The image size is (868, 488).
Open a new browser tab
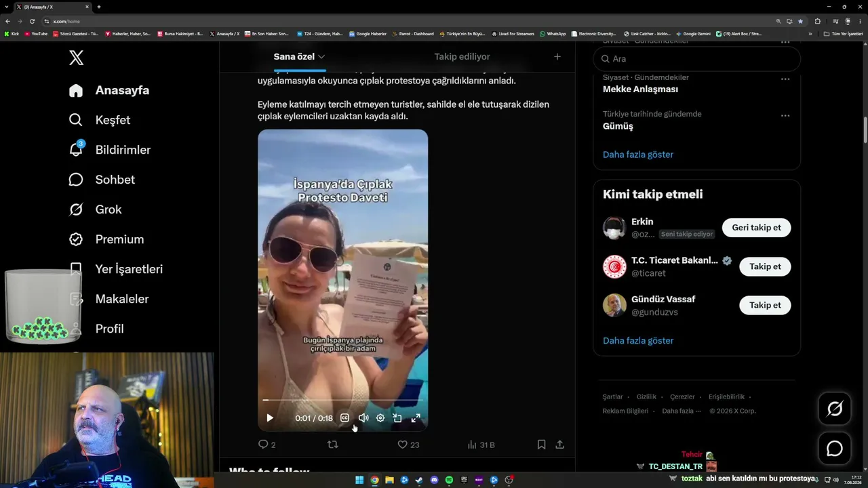point(99,7)
